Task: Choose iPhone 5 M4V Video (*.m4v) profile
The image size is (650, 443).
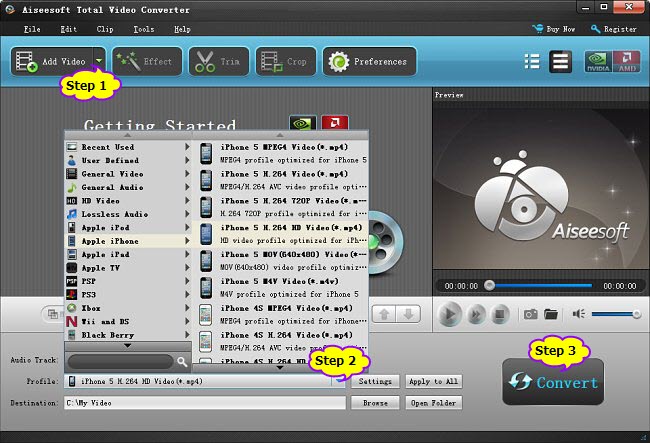Action: (x=281, y=288)
